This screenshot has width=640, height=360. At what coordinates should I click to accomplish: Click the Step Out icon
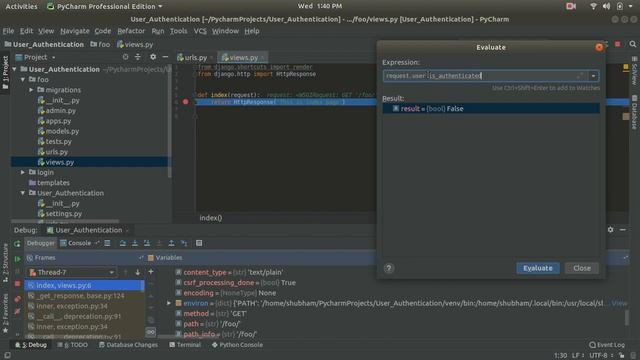click(171, 243)
